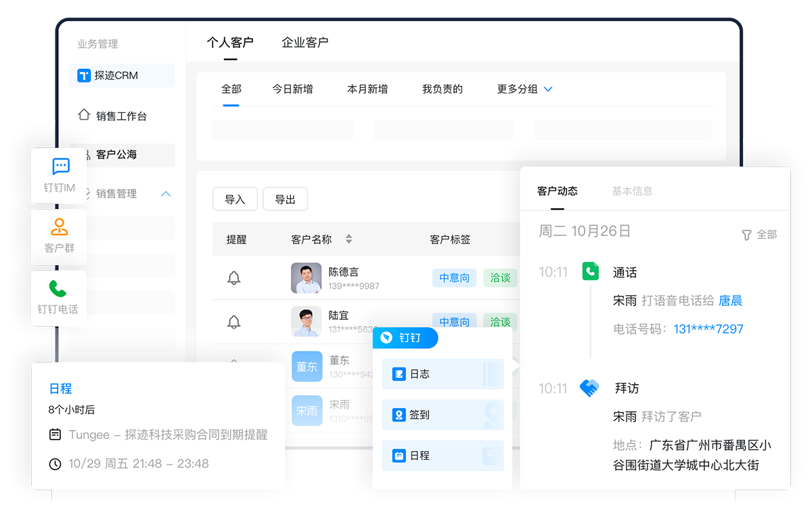
Task: Click the 导入 button
Action: (x=235, y=199)
